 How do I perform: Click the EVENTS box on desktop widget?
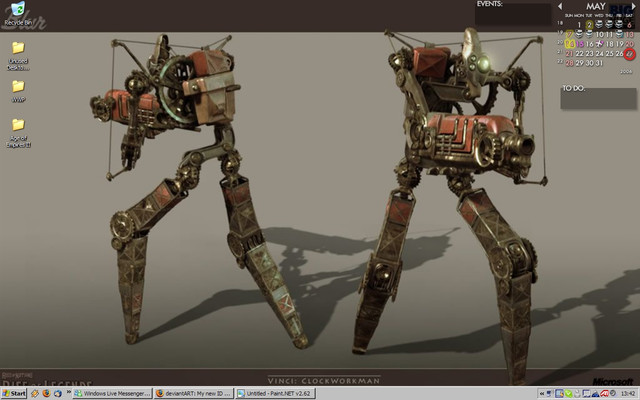(513, 15)
